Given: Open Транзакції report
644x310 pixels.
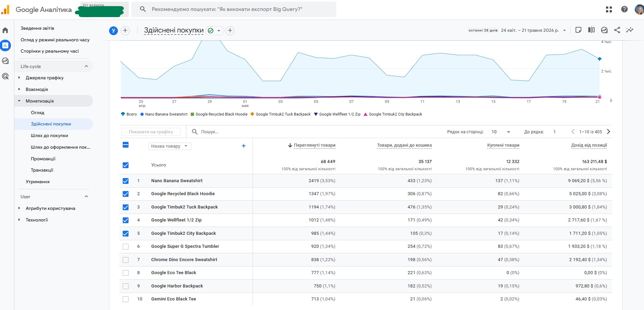Looking at the screenshot, I should click(42, 170).
